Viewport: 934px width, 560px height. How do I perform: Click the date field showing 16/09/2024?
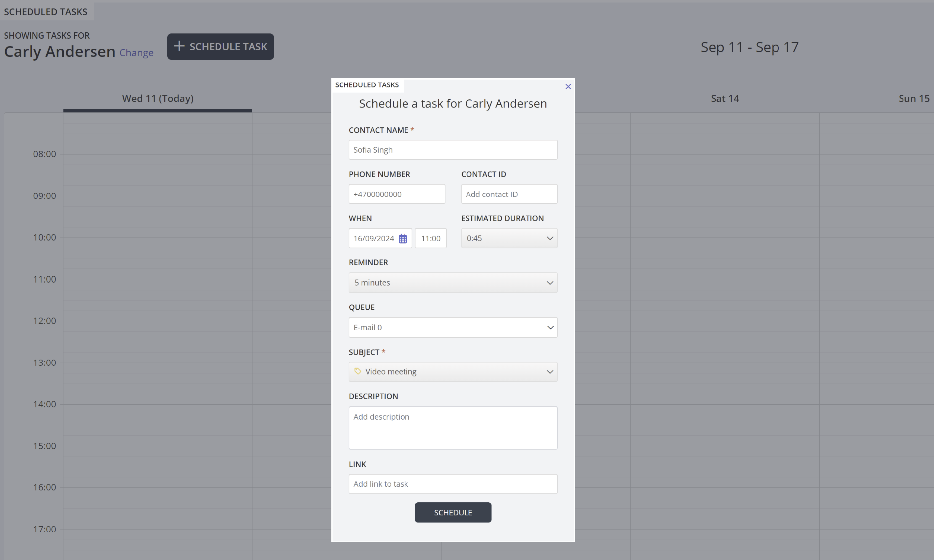point(374,239)
